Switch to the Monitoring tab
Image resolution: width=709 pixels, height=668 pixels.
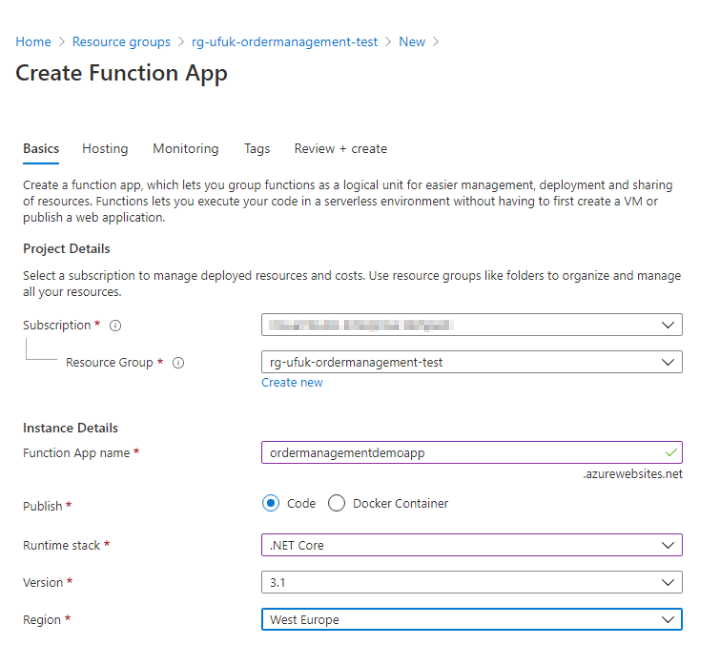click(x=185, y=149)
